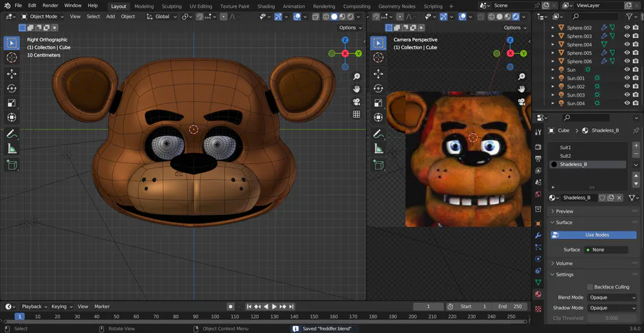Screen dimensions: 644x333
Task: Select the Scale tool in Right Orthographic viewport
Action: pos(11,103)
